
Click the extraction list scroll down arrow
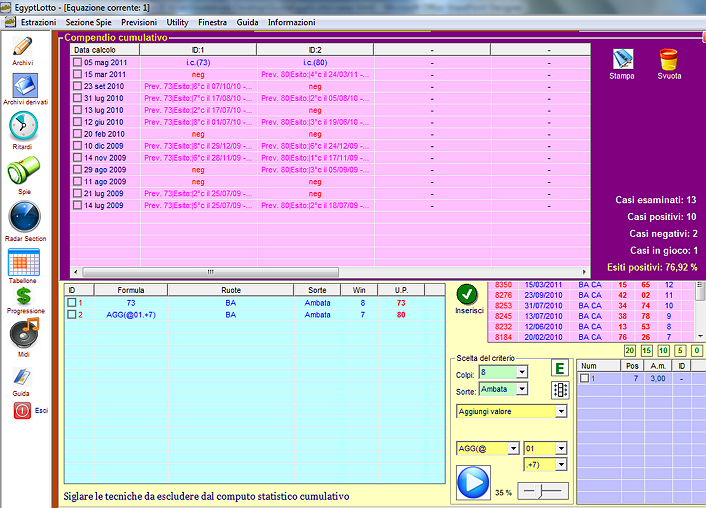(x=700, y=336)
